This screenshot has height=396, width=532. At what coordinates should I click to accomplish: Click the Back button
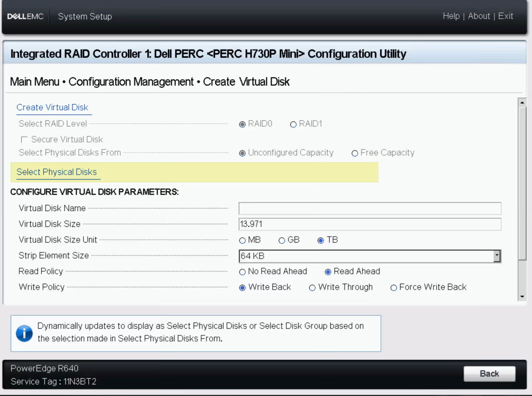[x=489, y=374]
